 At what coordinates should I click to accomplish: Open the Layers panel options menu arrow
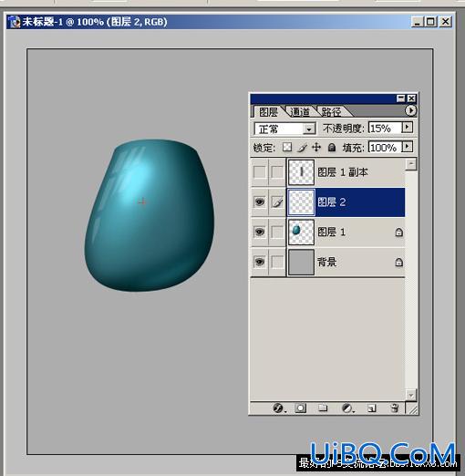click(411, 110)
